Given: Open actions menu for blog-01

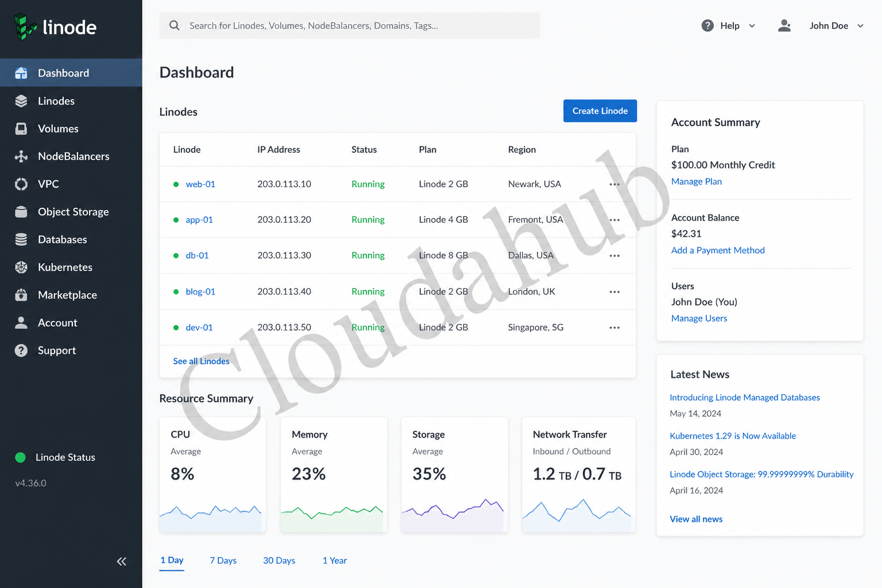Looking at the screenshot, I should [614, 292].
